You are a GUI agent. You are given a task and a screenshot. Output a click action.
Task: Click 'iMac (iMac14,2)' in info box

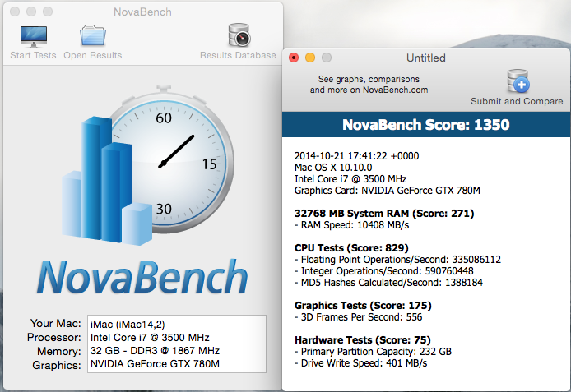[x=128, y=325]
